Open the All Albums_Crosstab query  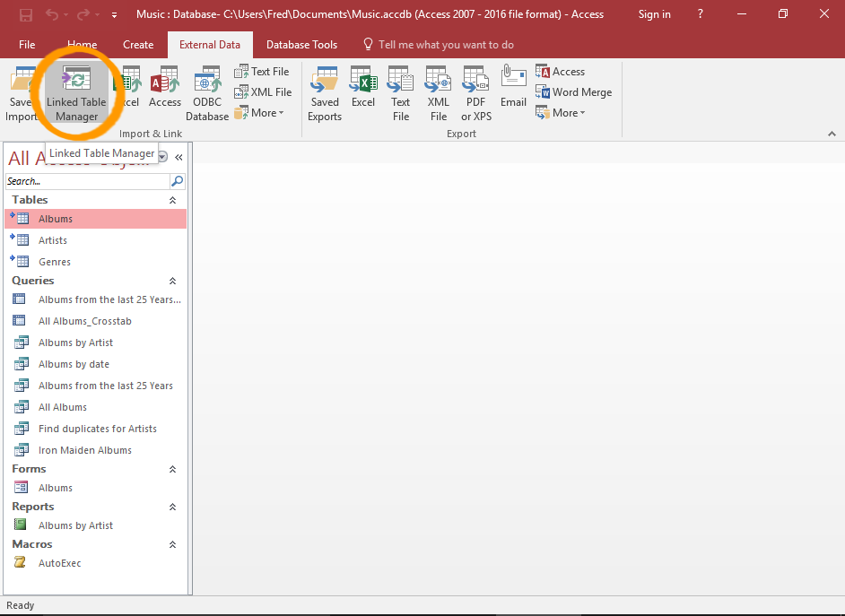[x=96, y=321]
